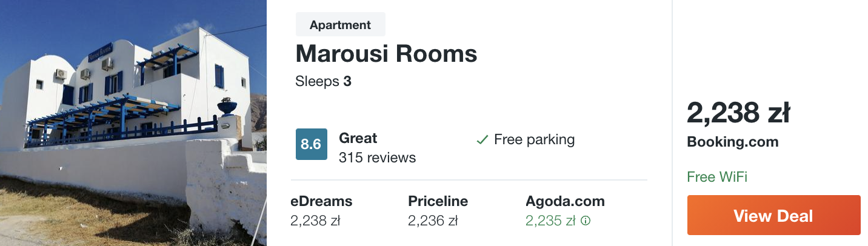
Task: Click the Apartment property type tag
Action: tap(341, 25)
